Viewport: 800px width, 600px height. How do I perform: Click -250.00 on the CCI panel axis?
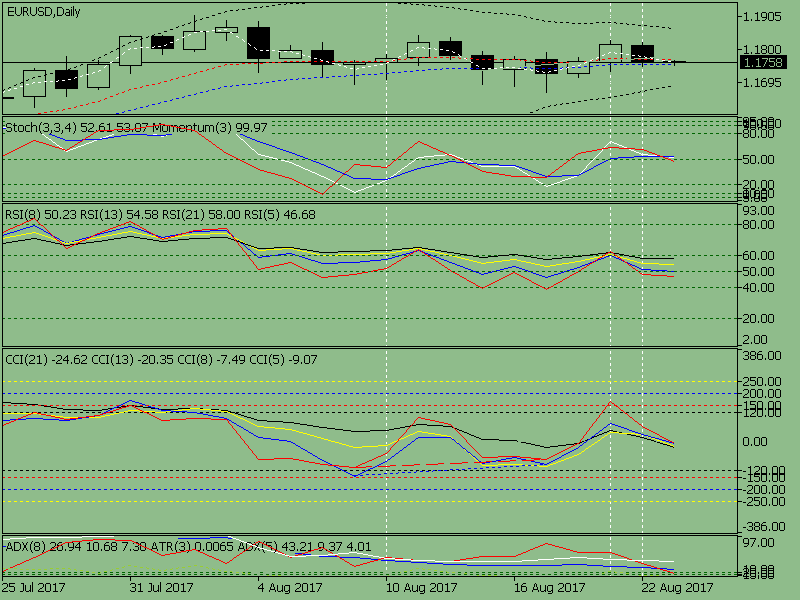pos(762,502)
